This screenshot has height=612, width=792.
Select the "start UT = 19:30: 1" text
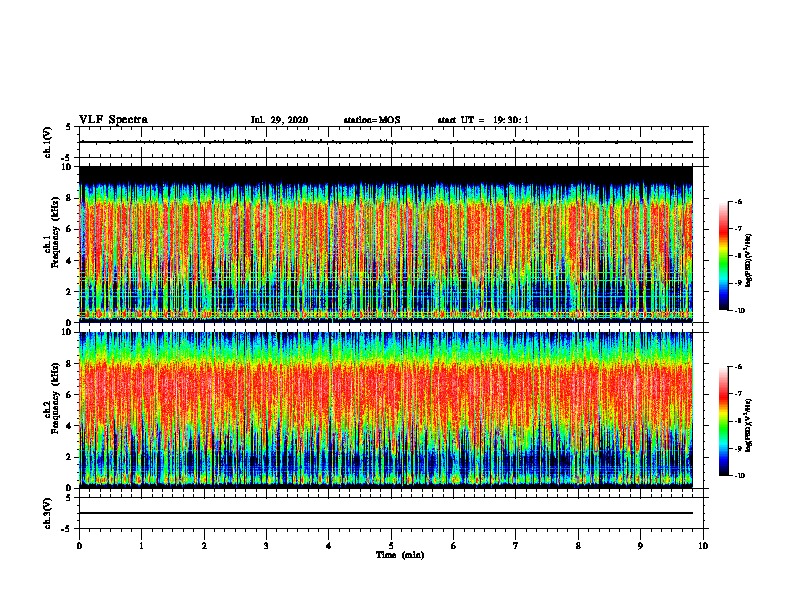click(x=483, y=120)
